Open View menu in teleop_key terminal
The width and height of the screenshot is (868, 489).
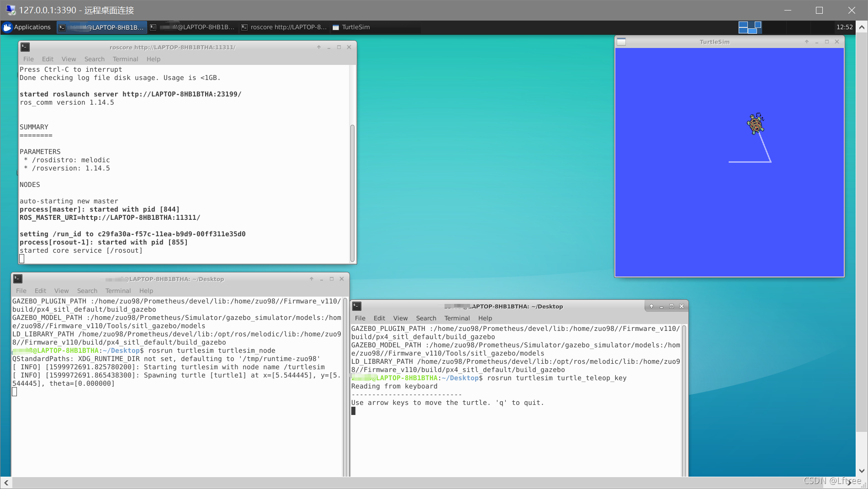pyautogui.click(x=400, y=318)
